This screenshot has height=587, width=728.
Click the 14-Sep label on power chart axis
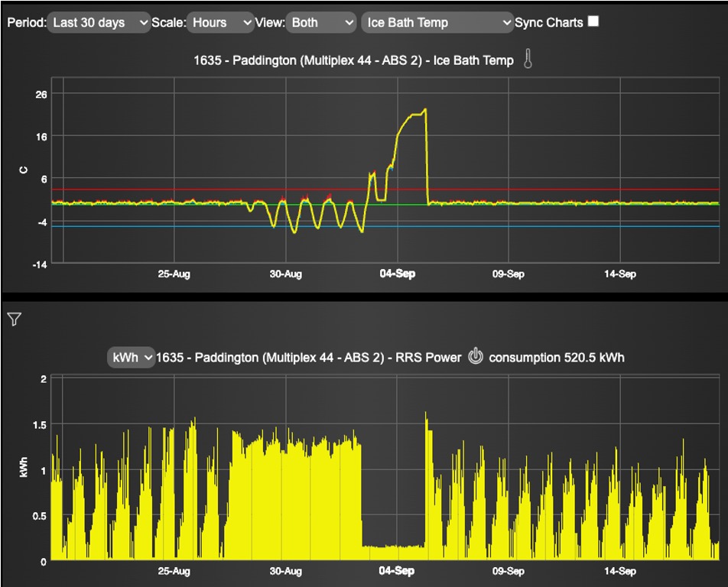point(620,571)
